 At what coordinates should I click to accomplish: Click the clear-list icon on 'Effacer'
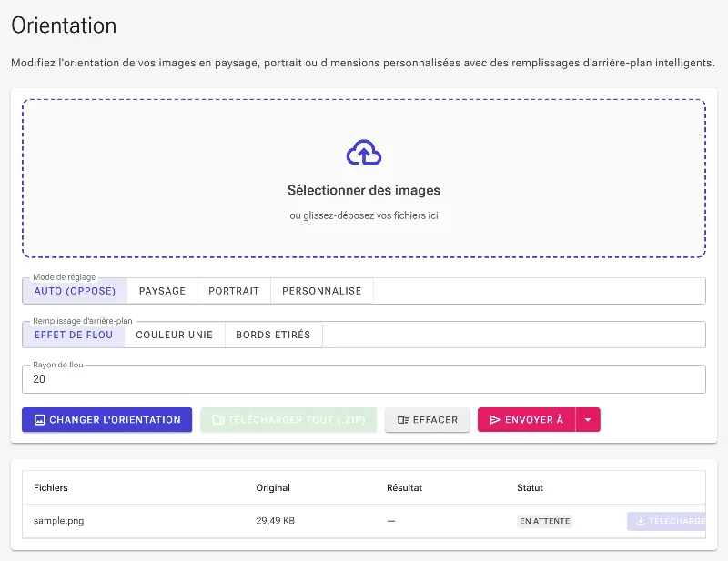(403, 420)
